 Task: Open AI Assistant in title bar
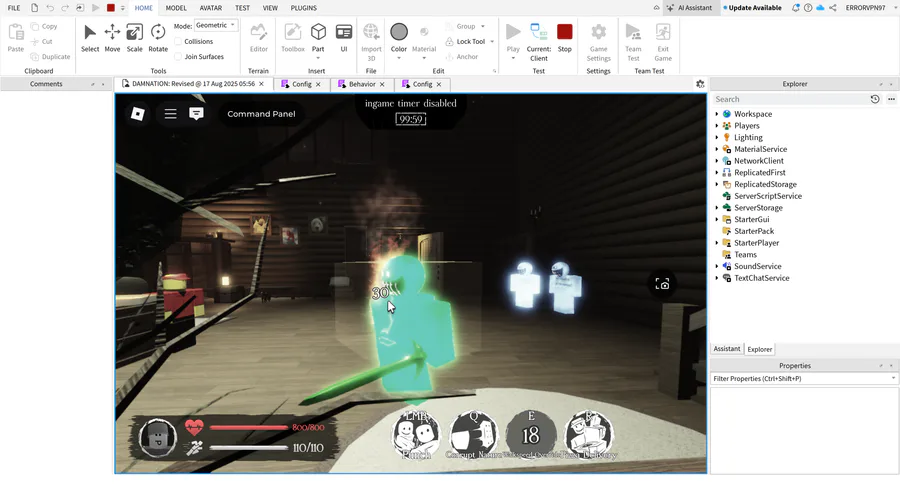point(689,7)
